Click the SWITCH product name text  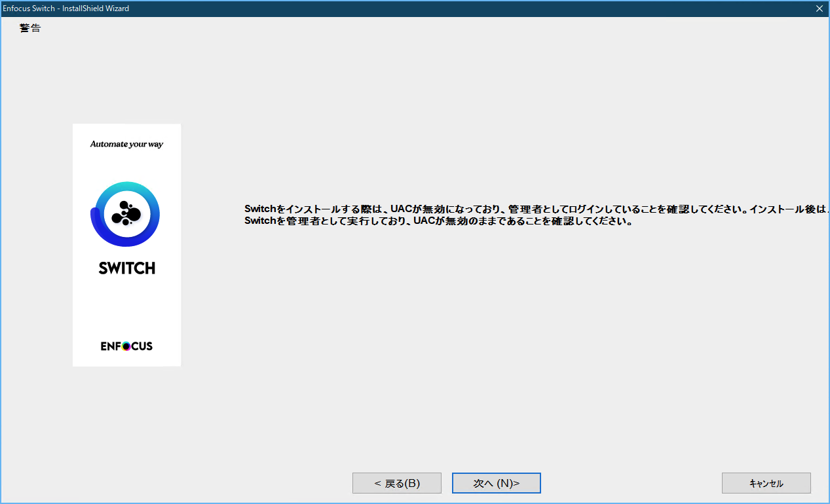click(x=127, y=268)
